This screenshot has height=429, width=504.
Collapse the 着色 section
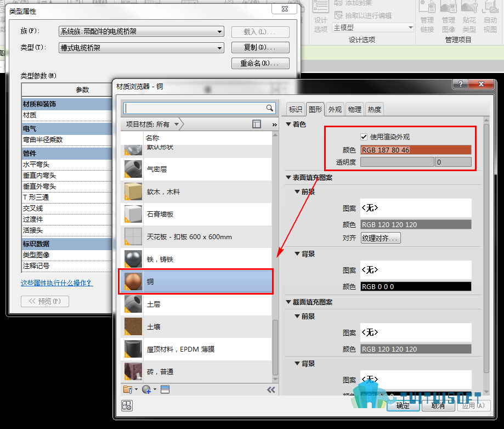coord(288,124)
